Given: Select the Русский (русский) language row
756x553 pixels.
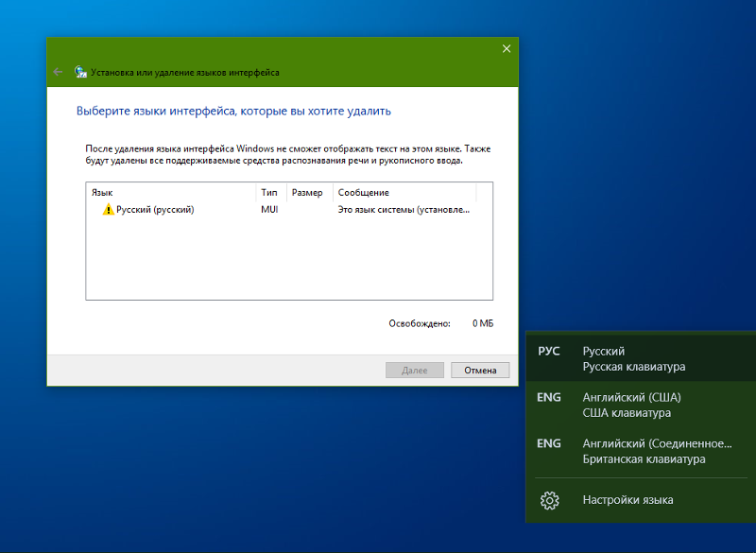Looking at the screenshot, I should (289, 209).
